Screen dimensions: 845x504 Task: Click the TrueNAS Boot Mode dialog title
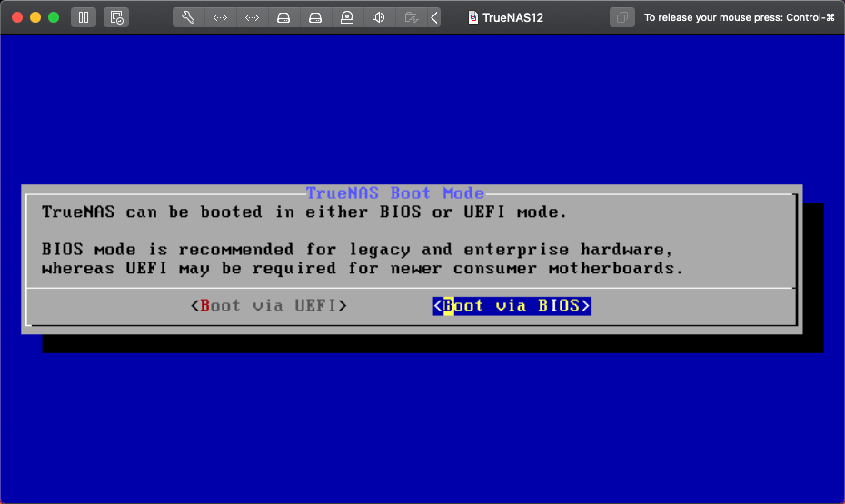395,193
